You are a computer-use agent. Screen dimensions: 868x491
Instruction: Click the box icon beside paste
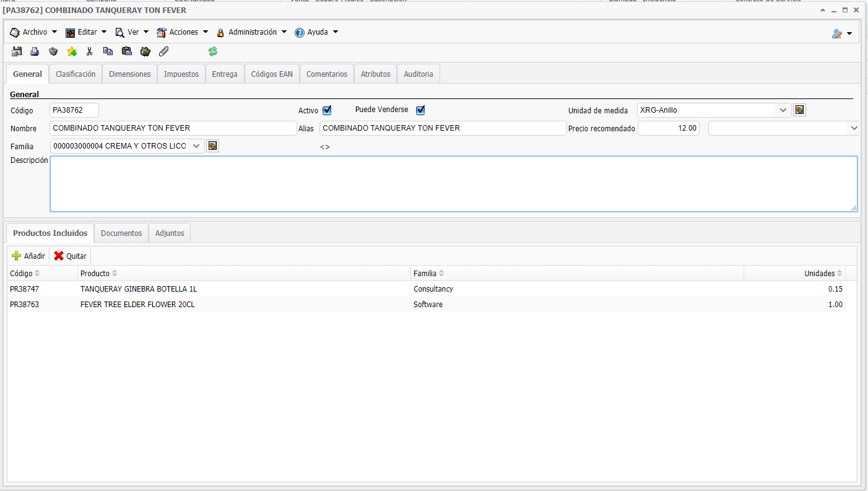145,51
